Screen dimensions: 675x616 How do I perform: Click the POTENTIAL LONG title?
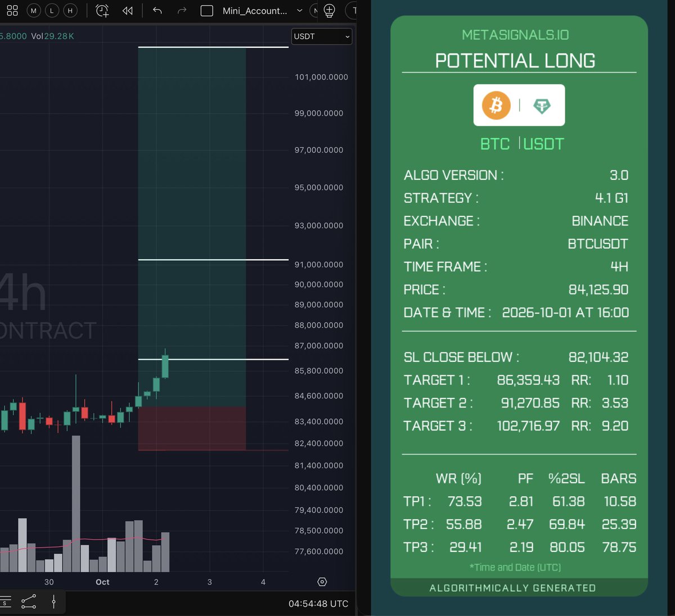click(x=515, y=60)
